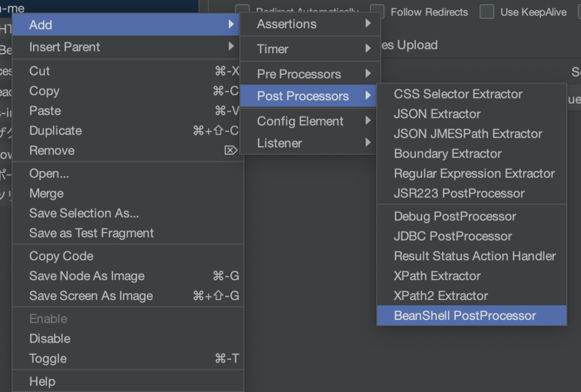The image size is (581, 392).
Task: Open the Config Element submenu
Action: 300,121
